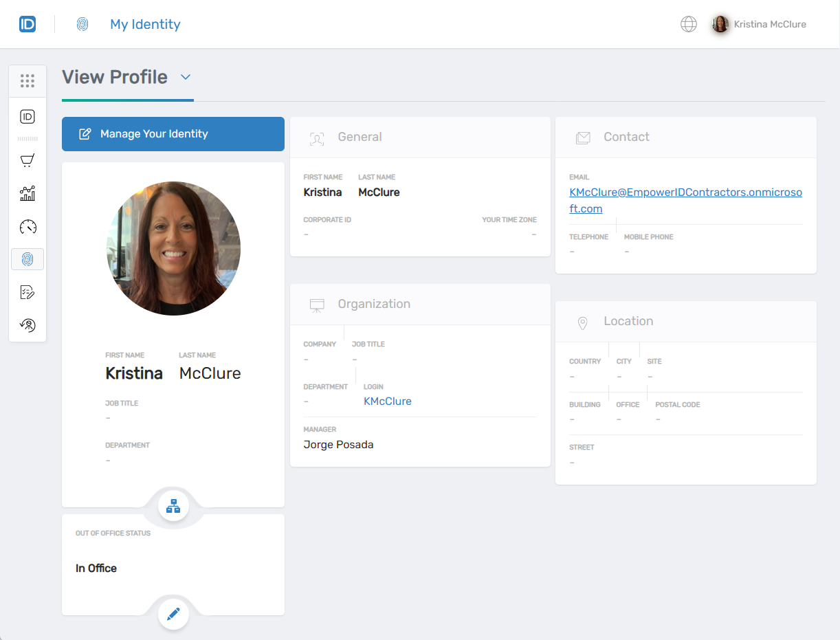Open the user-history icon at sidebar bottom
Screen dimensions: 840x640
pyautogui.click(x=27, y=324)
